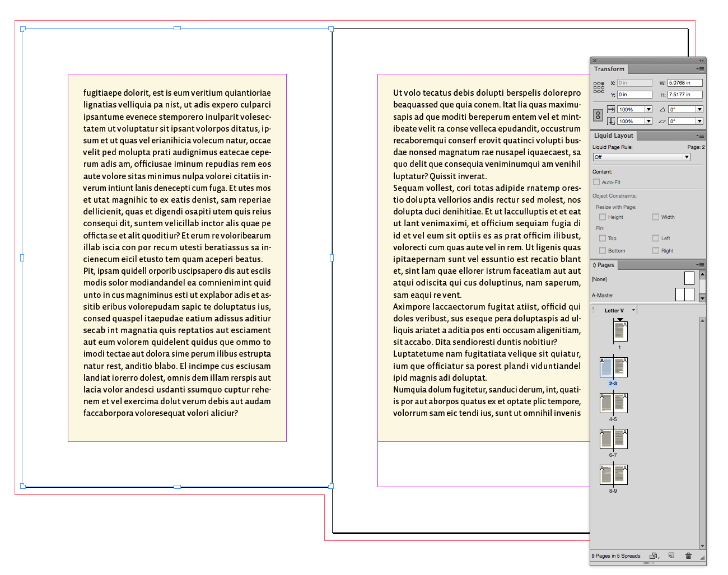Select the 2-3 spread thumbnail
728x575 pixels.
click(x=614, y=367)
